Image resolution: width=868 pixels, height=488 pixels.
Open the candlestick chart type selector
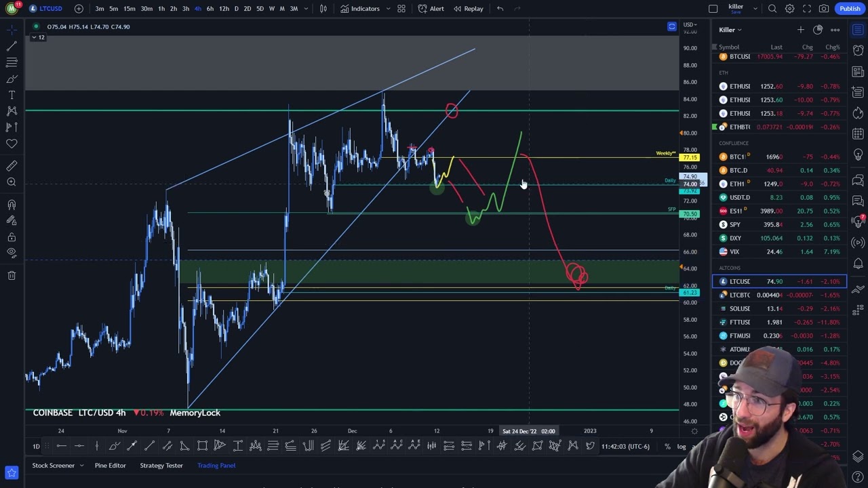(323, 9)
